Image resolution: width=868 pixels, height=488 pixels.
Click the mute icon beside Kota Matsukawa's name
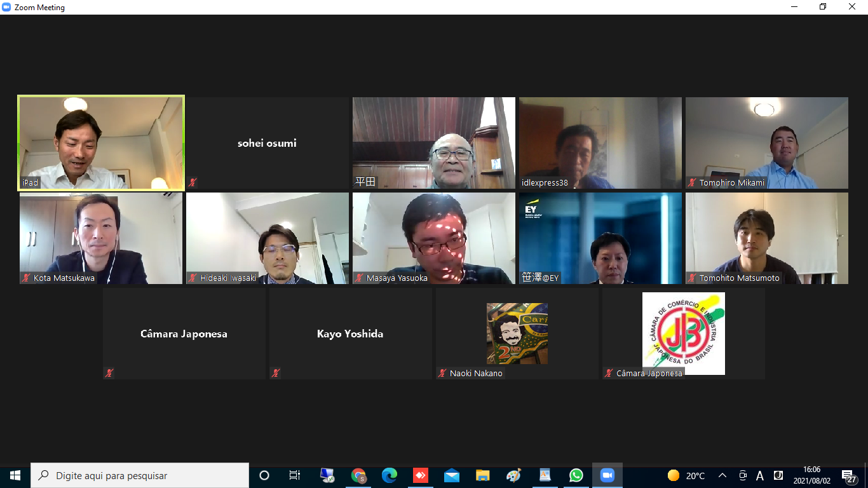click(26, 278)
